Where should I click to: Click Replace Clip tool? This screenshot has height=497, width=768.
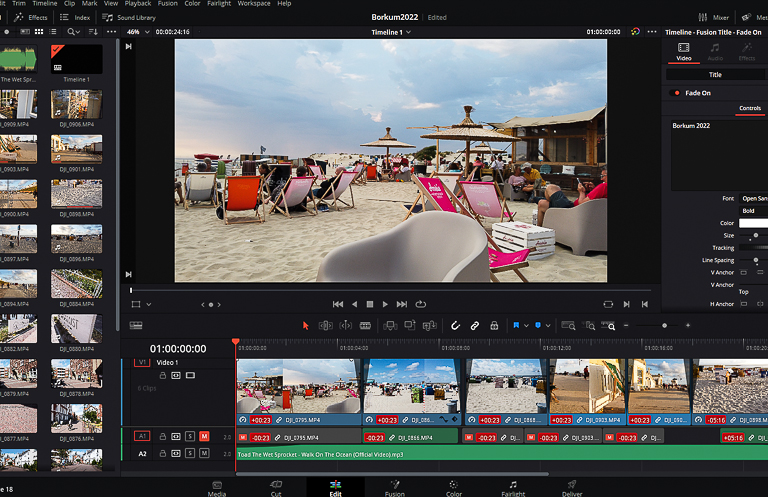point(429,326)
